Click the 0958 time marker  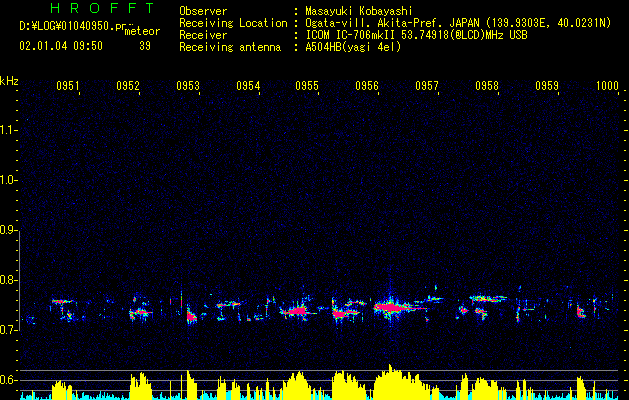pyautogui.click(x=487, y=85)
